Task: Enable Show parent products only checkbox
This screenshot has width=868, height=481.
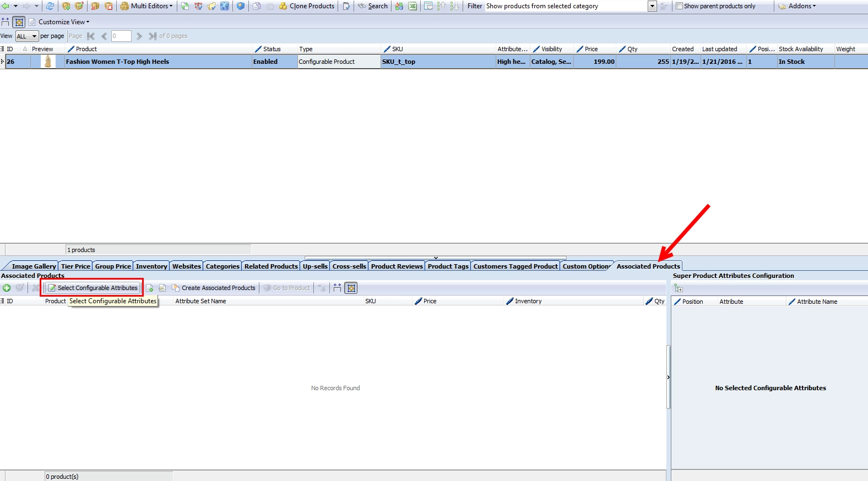Action: coord(679,6)
